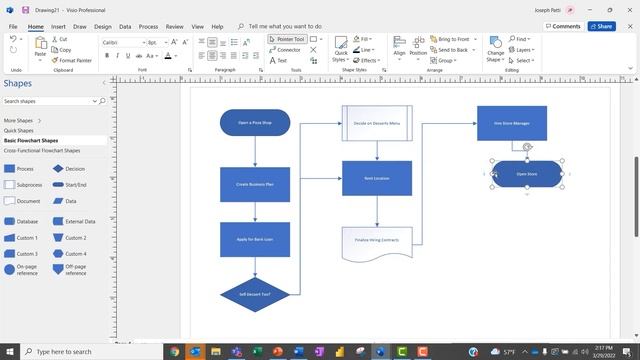This screenshot has height=360, width=640.
Task: Pick the External Data stencil shape
Action: 58,221
